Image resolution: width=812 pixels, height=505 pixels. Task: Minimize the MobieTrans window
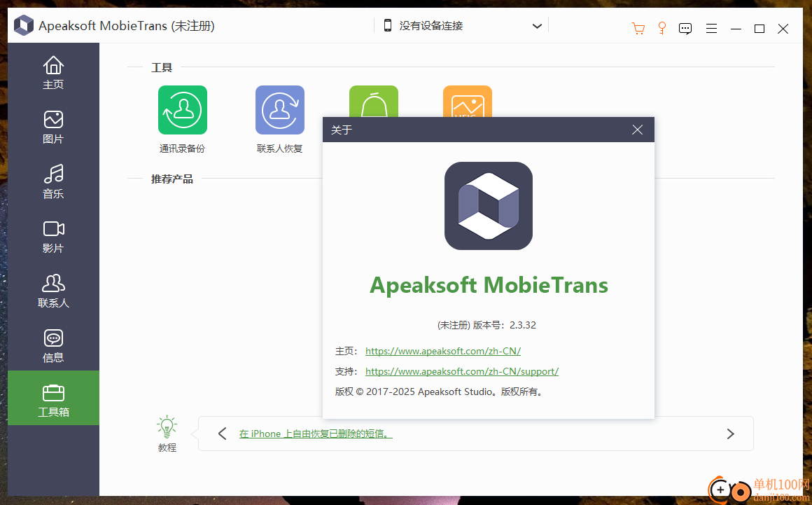pyautogui.click(x=736, y=29)
